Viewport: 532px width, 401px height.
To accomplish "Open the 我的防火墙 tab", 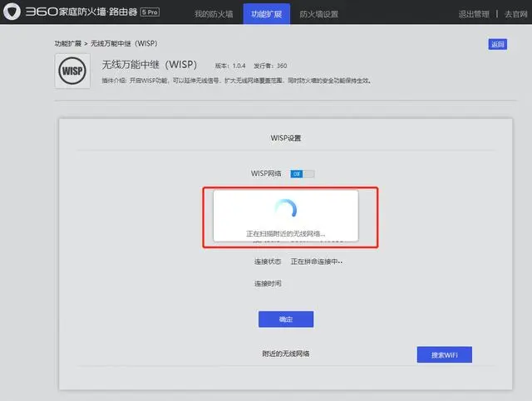I will click(214, 14).
